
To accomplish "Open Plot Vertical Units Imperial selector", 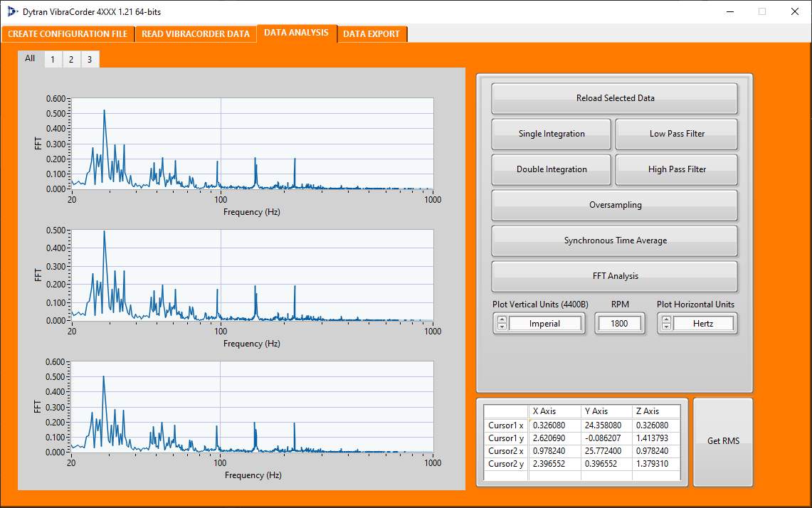I will [x=544, y=324].
